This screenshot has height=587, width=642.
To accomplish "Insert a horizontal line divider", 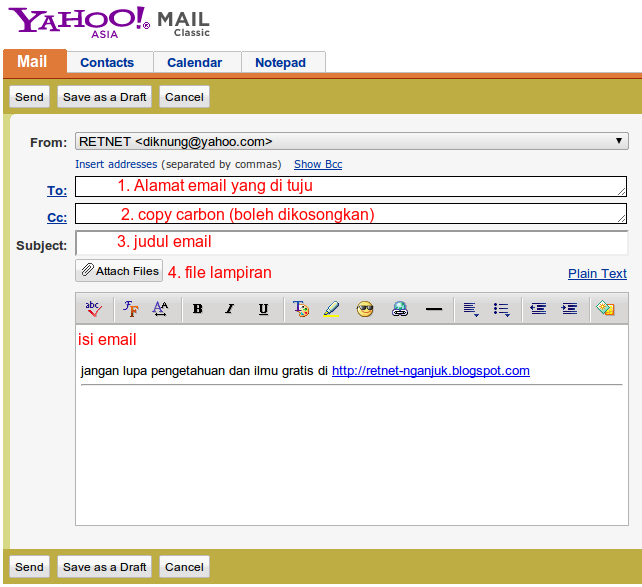I will pyautogui.click(x=434, y=309).
